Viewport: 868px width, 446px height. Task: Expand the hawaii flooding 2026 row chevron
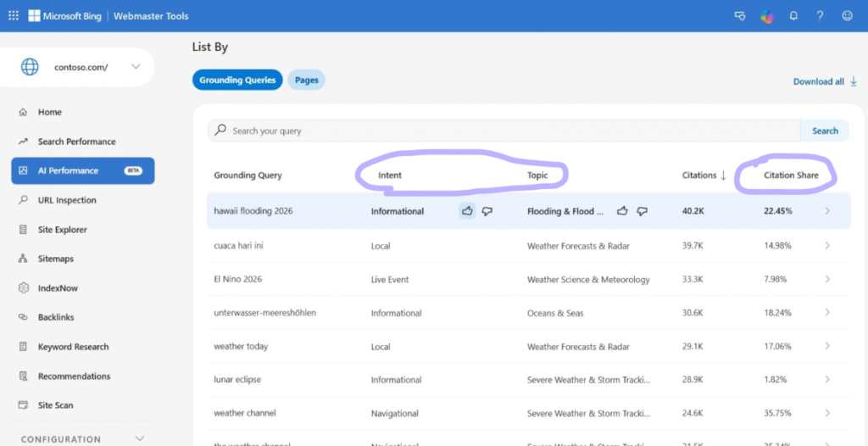pos(827,211)
